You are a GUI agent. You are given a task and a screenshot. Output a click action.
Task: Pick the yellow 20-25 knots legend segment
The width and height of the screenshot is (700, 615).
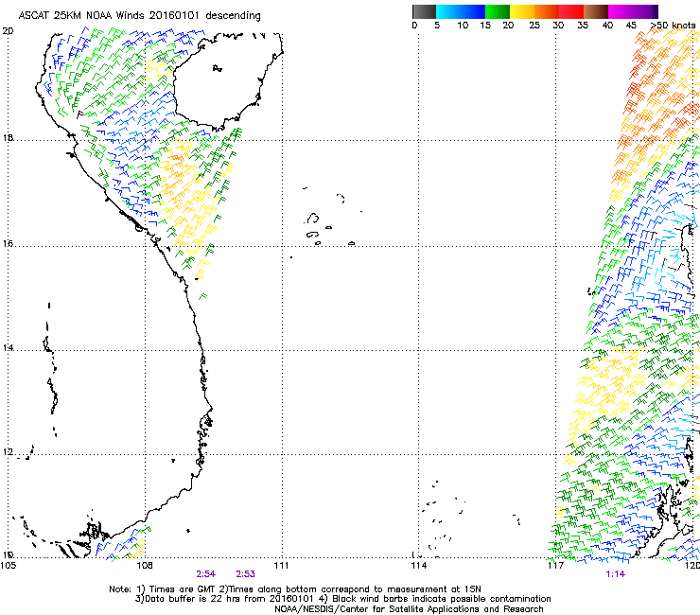pos(522,11)
